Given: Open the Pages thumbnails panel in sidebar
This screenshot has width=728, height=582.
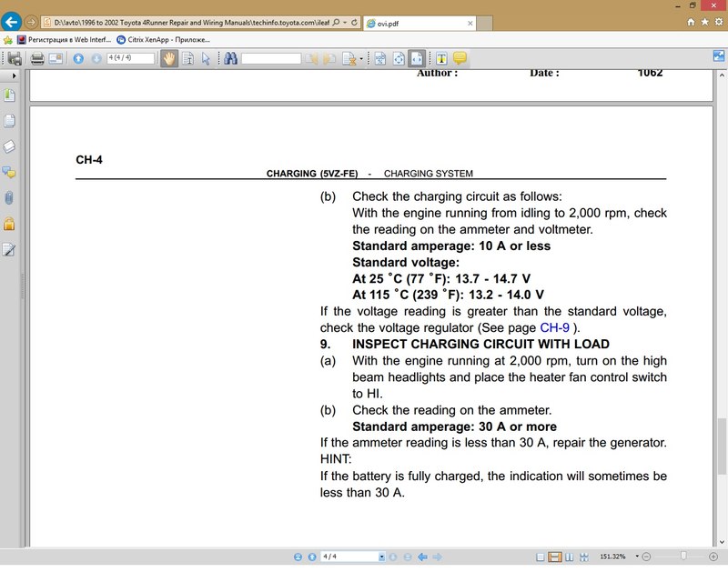Looking at the screenshot, I should [9, 121].
